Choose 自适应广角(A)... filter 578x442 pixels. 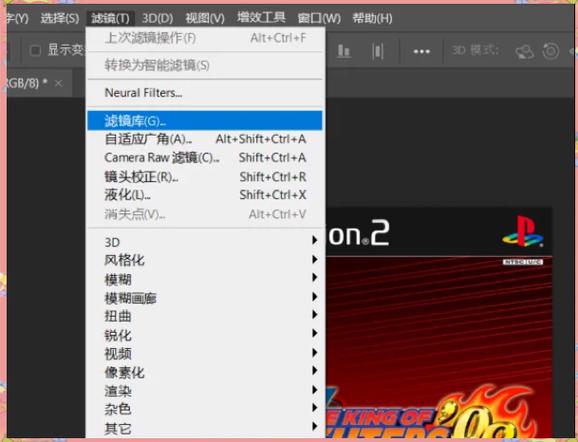click(205, 139)
